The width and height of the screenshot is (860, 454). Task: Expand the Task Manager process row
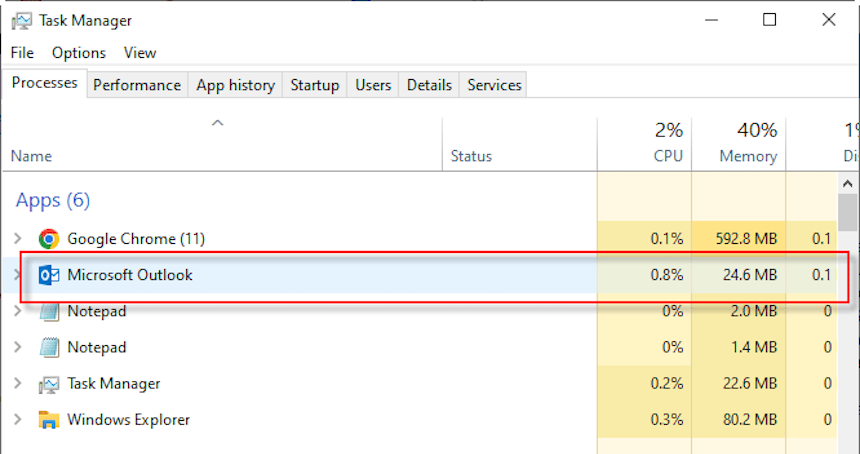18,383
